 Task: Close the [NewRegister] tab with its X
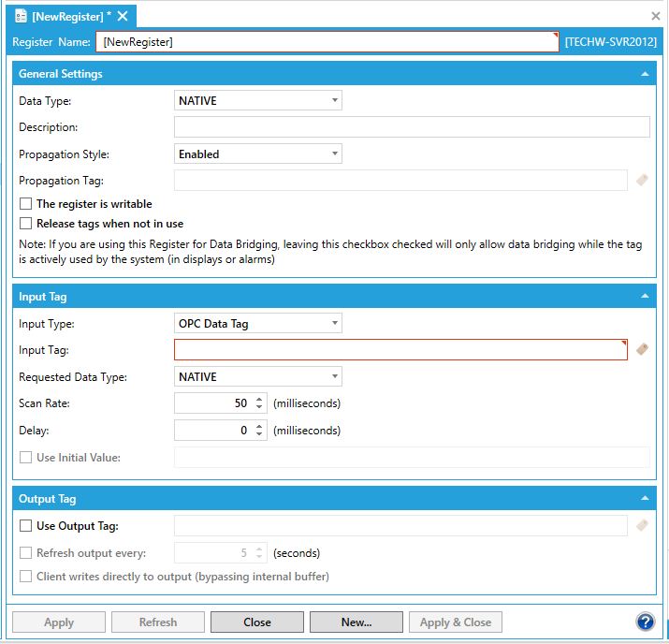pos(123,17)
